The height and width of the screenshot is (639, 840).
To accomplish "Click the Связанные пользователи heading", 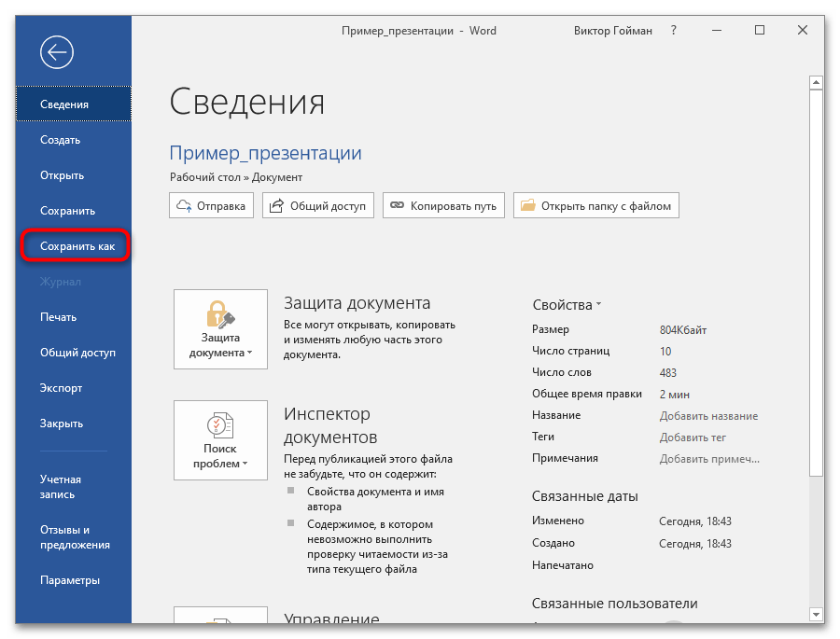I will point(614,604).
